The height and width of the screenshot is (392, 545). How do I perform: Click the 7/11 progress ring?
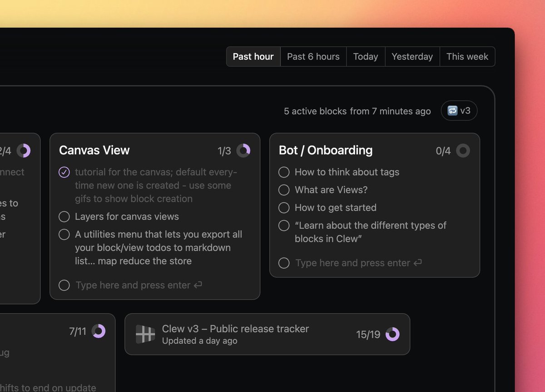(x=99, y=331)
